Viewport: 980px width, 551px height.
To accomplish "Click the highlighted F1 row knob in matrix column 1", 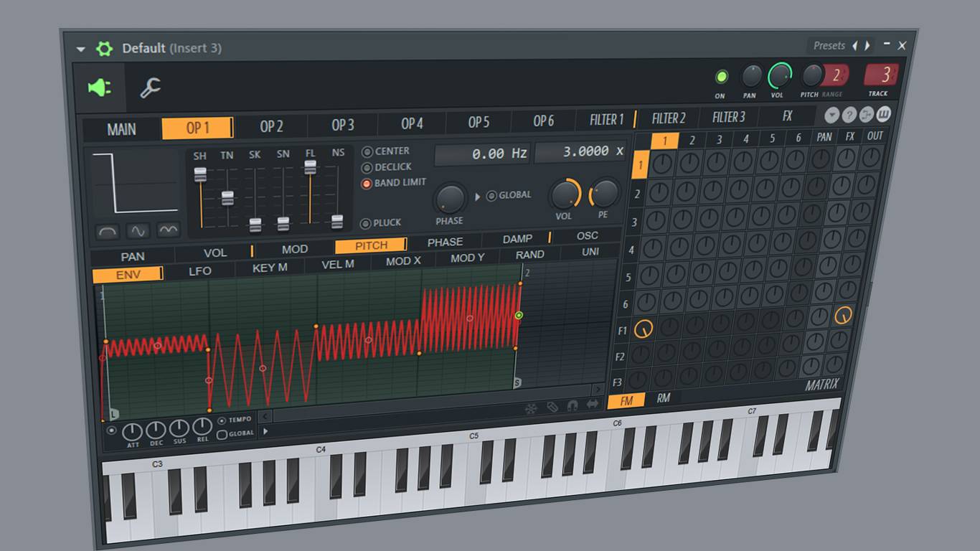I will coord(644,329).
